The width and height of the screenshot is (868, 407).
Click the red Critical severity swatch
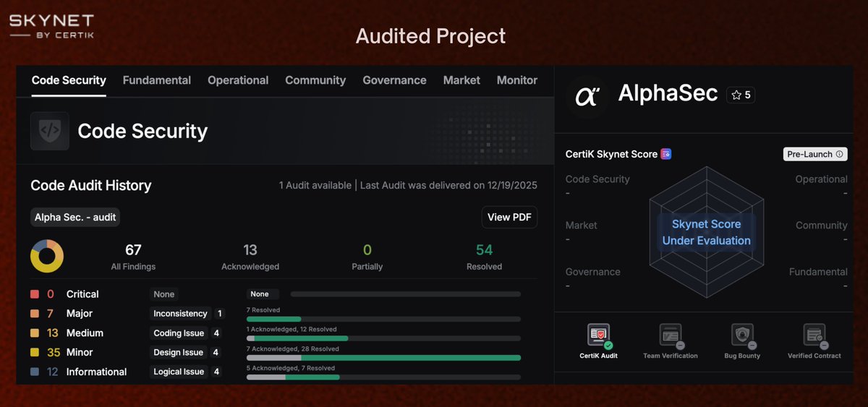click(x=35, y=294)
